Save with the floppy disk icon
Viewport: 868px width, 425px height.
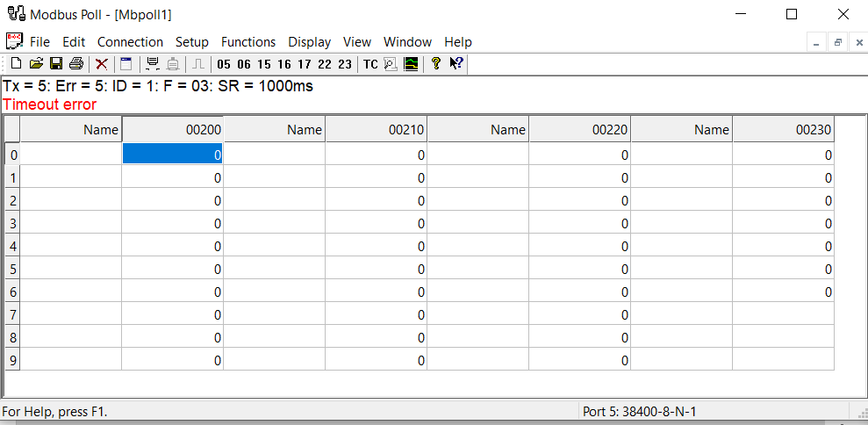(x=55, y=63)
